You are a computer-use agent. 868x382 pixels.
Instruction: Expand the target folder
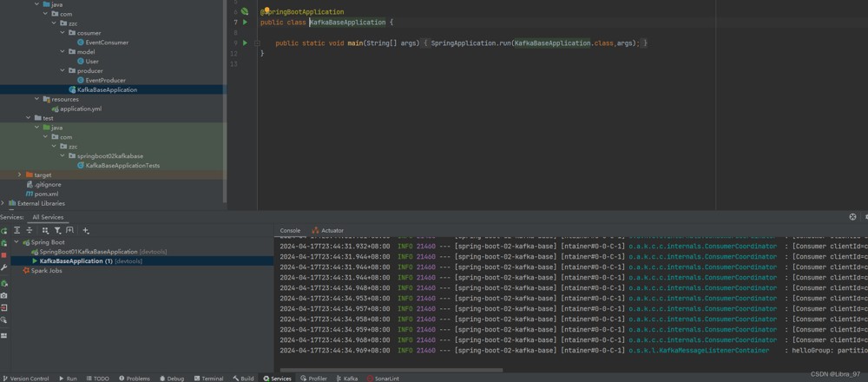click(19, 175)
